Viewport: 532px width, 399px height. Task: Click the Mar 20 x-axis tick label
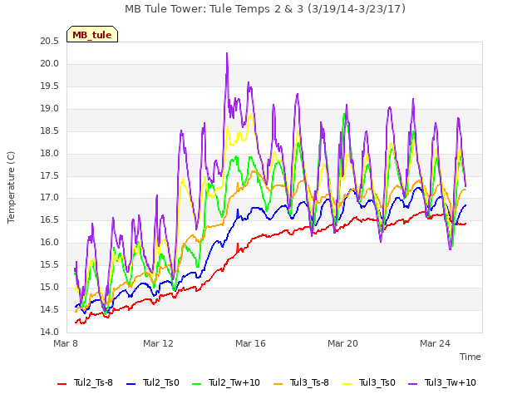(x=342, y=343)
